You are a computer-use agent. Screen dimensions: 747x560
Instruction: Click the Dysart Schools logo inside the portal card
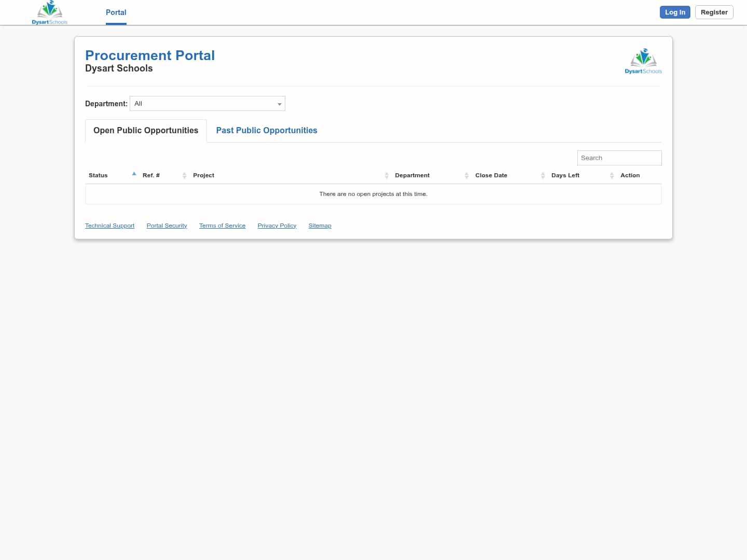[x=643, y=60]
